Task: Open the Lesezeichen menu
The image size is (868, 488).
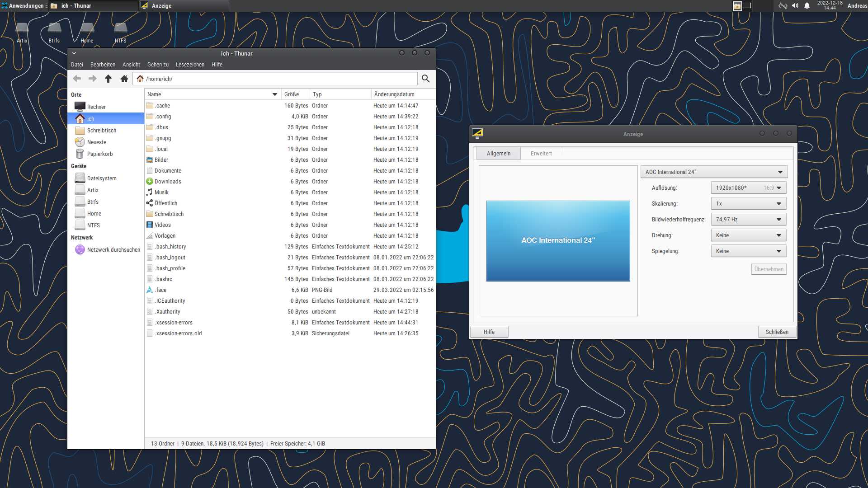Action: pyautogui.click(x=190, y=65)
